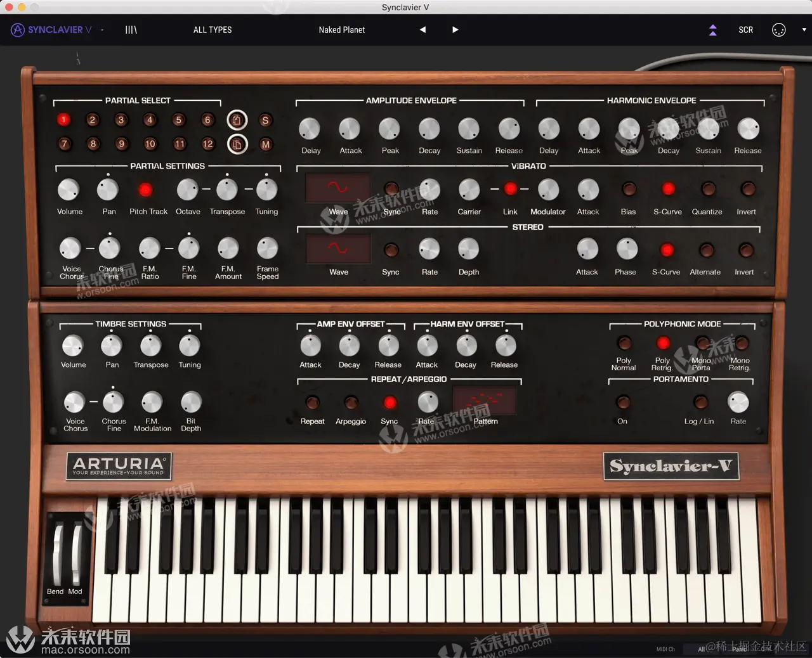The image size is (812, 658).
Task: Select Poly Normal mode
Action: tap(624, 343)
